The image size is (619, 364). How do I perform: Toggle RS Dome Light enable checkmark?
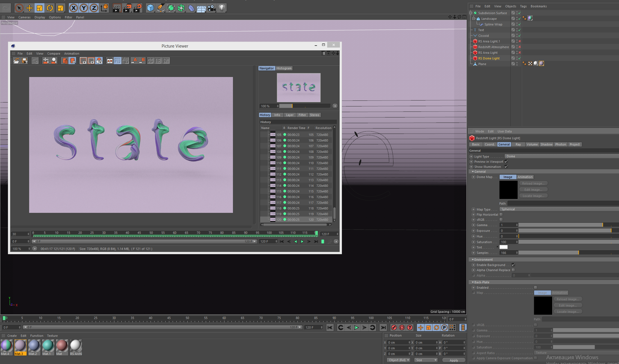pos(520,58)
